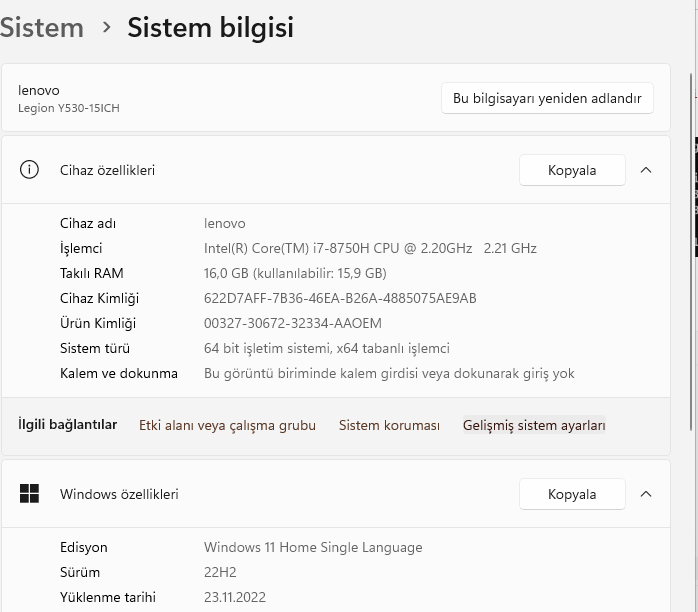Click the Windows logo icon

[29, 494]
